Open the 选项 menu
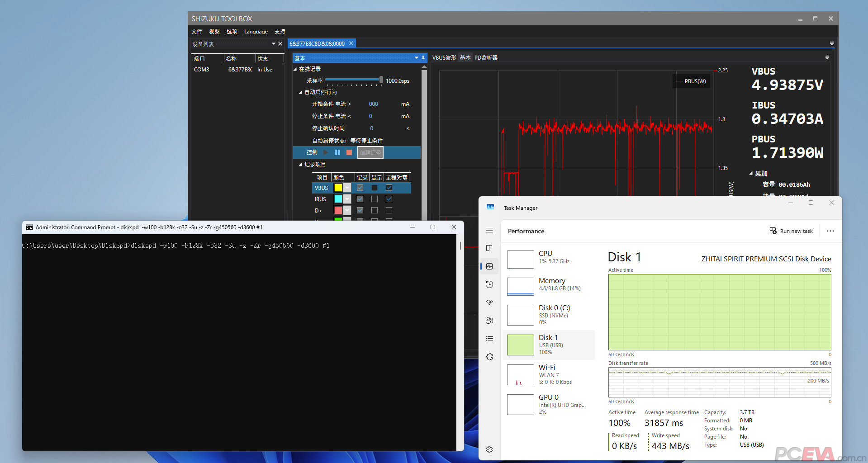This screenshot has width=868, height=463. [232, 32]
